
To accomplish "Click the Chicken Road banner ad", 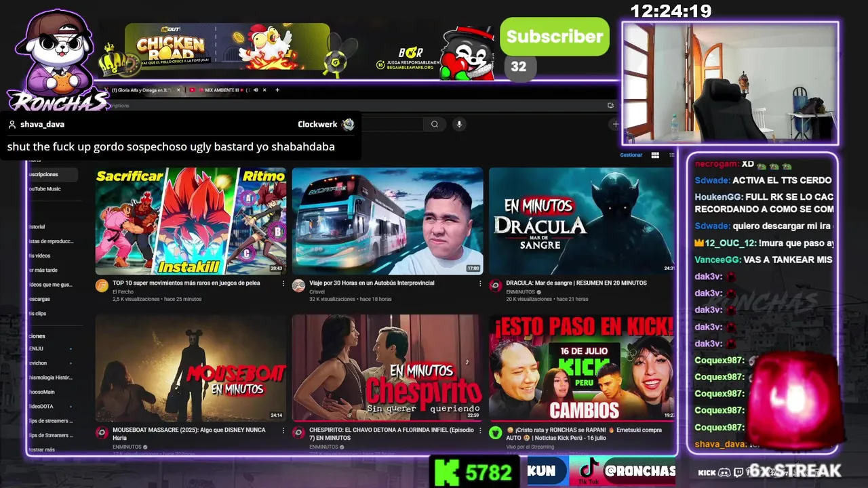I will click(227, 47).
